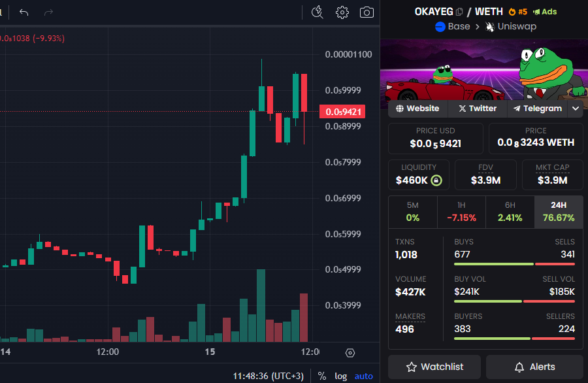Select the 6H timeframe tab

pos(510,212)
